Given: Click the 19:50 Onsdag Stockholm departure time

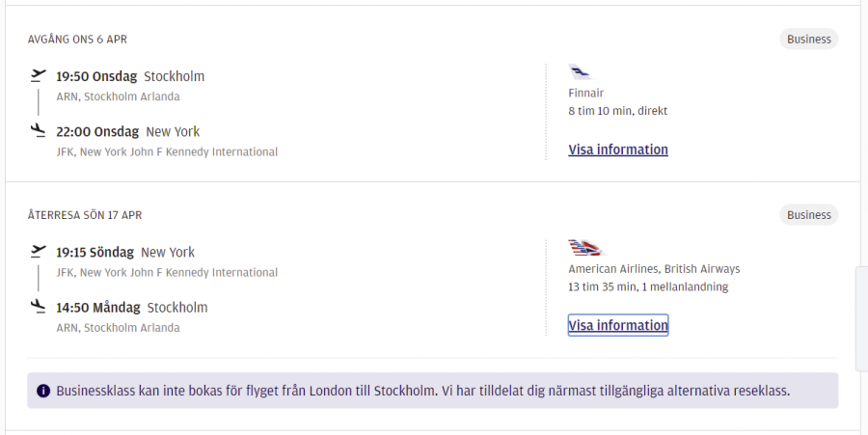Looking at the screenshot, I should click(130, 76).
